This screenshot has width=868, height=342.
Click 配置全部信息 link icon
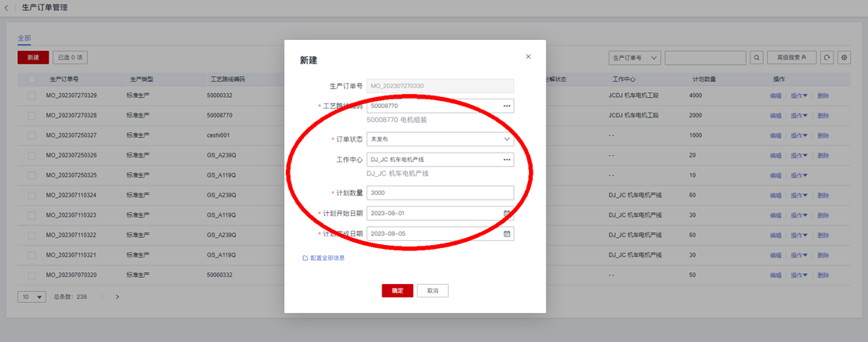click(305, 258)
